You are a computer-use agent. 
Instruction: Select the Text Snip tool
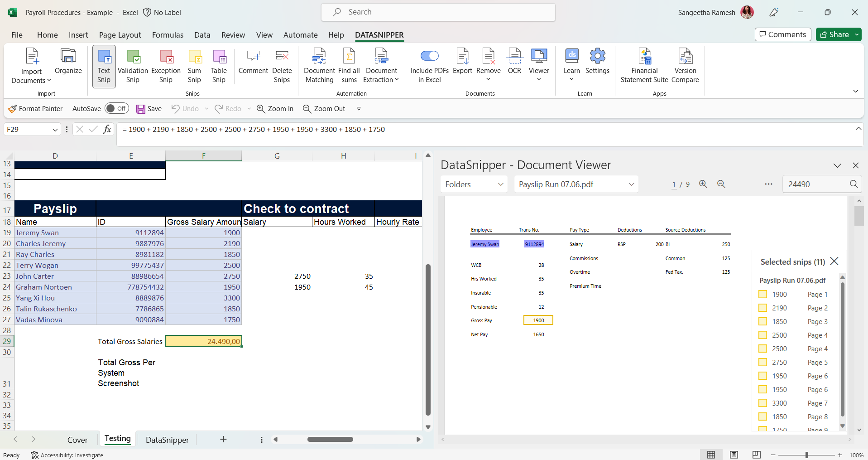click(x=104, y=66)
